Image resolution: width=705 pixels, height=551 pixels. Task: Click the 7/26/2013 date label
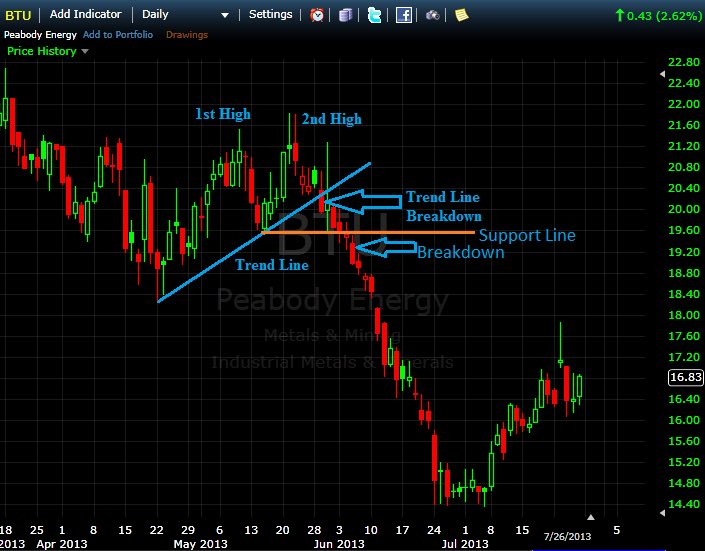point(567,536)
